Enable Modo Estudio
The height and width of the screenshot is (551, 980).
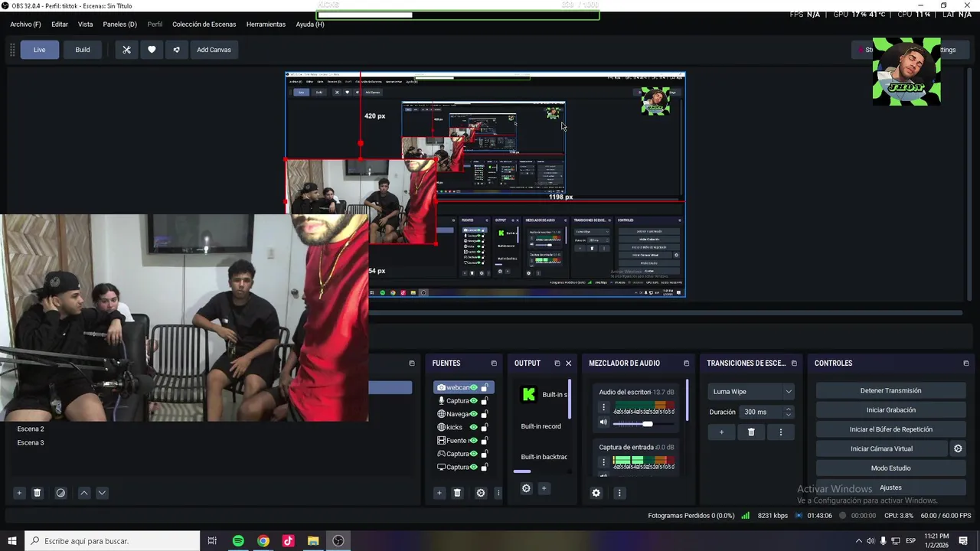tap(890, 468)
